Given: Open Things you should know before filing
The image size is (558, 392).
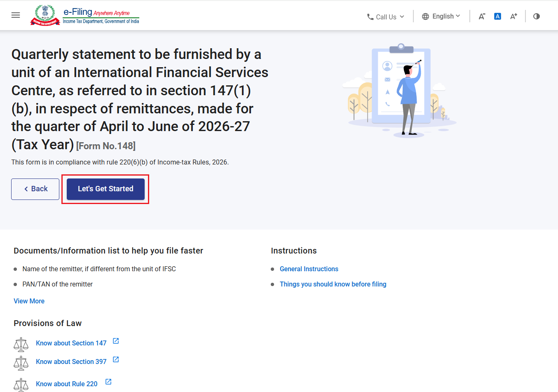Looking at the screenshot, I should (x=333, y=284).
